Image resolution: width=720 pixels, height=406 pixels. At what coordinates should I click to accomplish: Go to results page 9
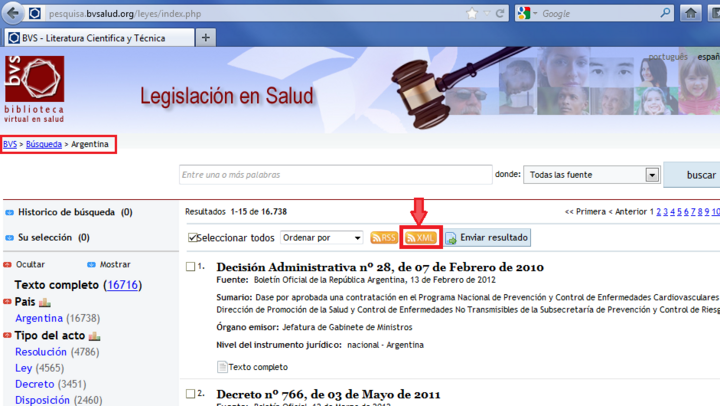(x=707, y=212)
